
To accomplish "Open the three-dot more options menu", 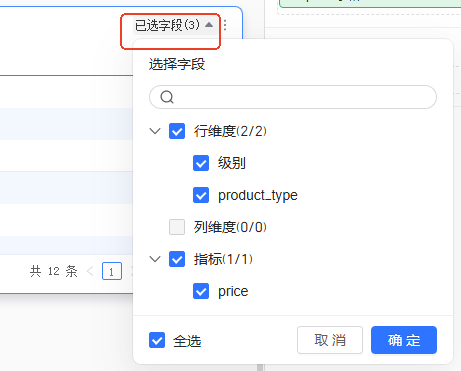I will [x=225, y=25].
